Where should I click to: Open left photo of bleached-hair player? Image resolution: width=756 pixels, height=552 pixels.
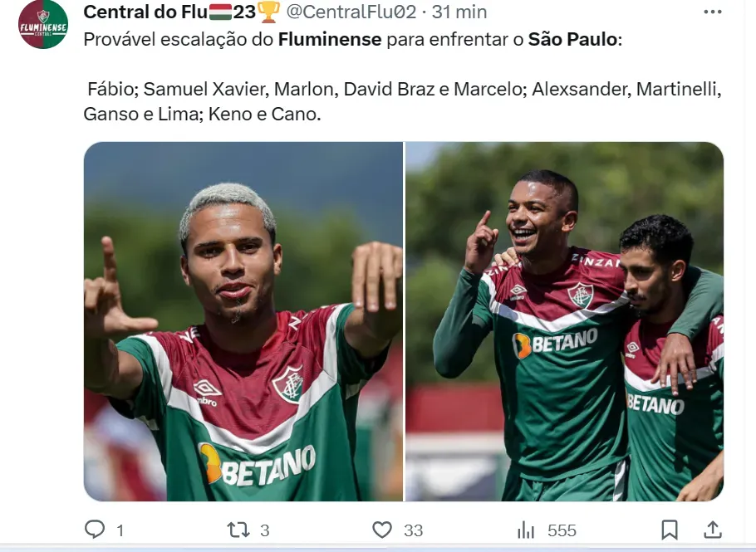pyautogui.click(x=243, y=321)
